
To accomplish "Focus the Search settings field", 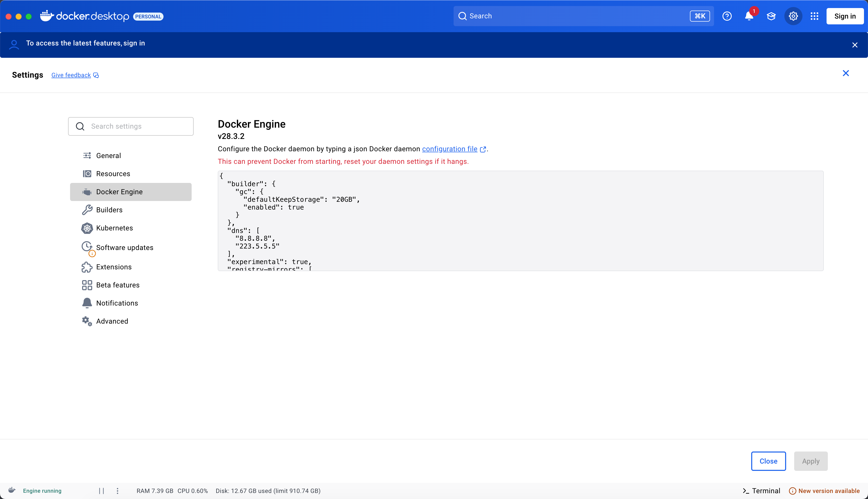I will (137, 126).
